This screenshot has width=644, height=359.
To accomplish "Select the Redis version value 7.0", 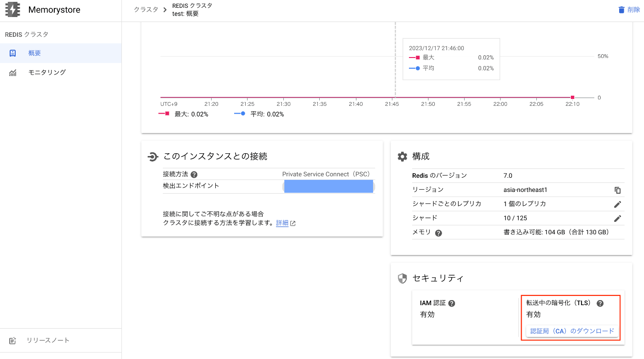I will coord(508,175).
